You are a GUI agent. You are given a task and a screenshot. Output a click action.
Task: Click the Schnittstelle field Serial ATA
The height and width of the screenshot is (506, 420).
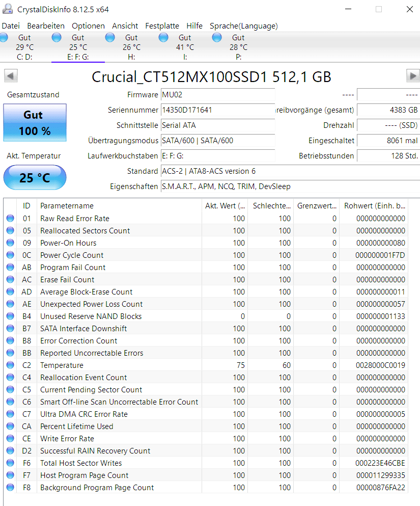tap(218, 125)
